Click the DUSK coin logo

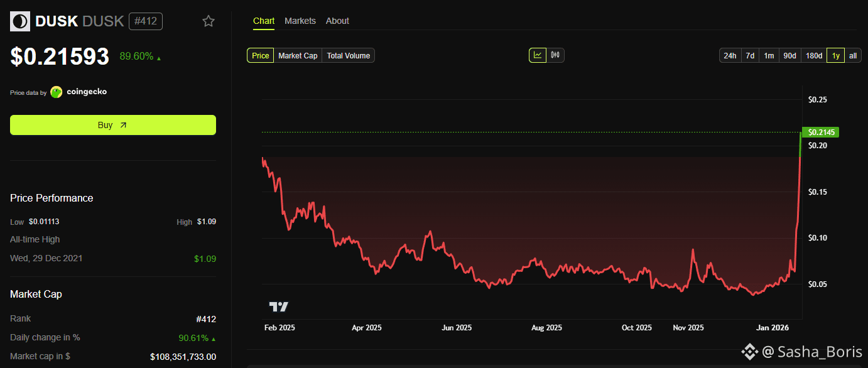pos(20,21)
